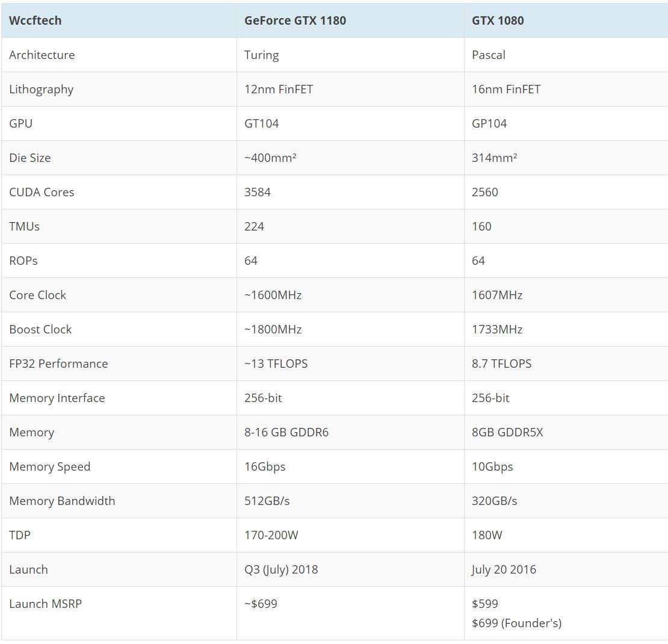The image size is (668, 644).
Task: Click the TMUs row label
Action: tap(25, 226)
